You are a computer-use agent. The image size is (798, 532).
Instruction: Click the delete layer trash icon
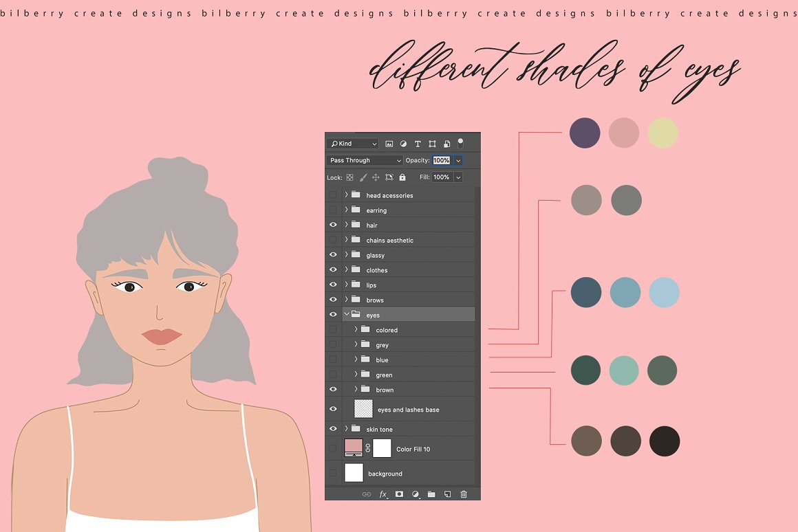click(464, 494)
